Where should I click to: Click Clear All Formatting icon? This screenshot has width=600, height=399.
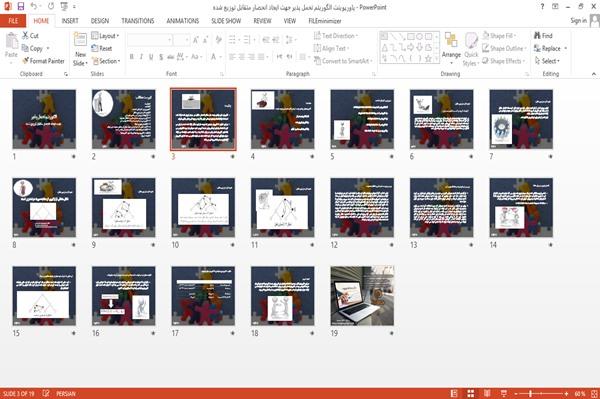coord(218,40)
